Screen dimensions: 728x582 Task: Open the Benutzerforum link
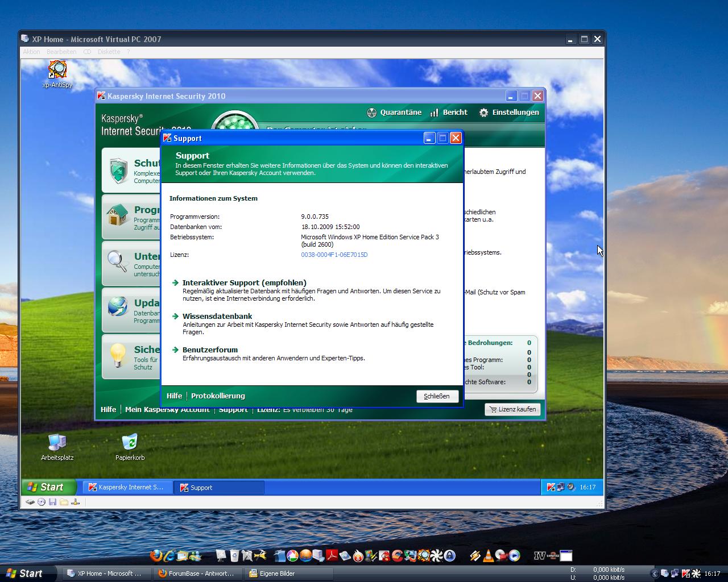(x=210, y=350)
